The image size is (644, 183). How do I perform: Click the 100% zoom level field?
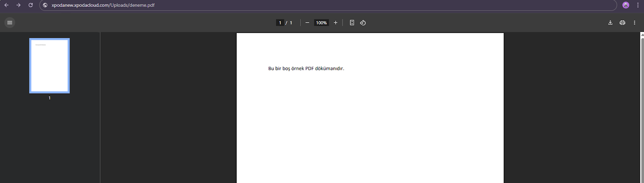(321, 23)
